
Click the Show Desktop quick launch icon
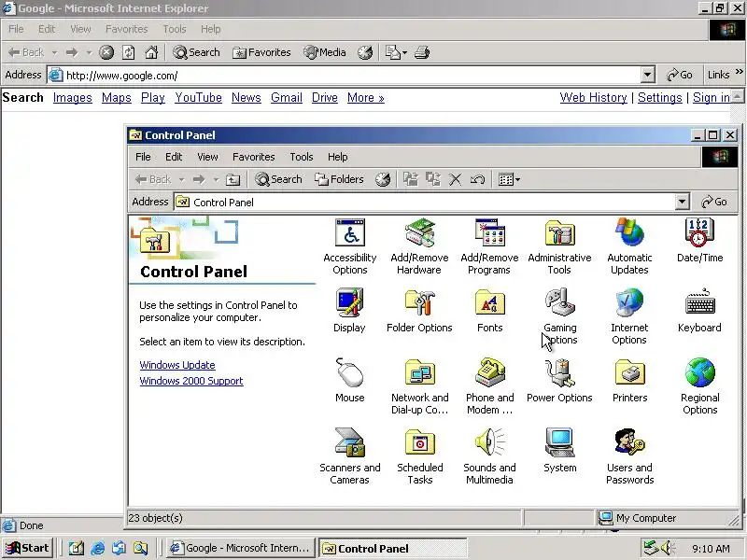click(x=77, y=549)
